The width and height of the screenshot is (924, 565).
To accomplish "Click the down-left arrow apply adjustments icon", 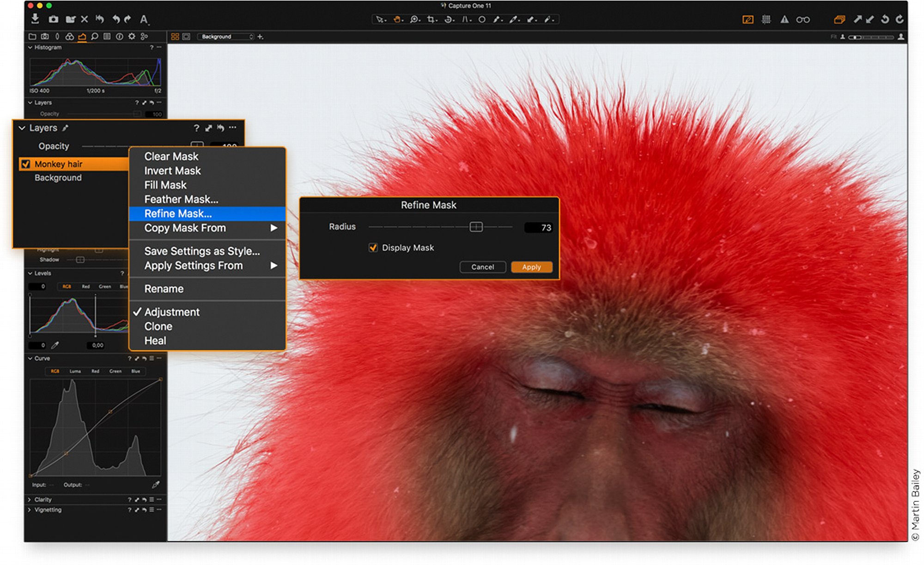I will click(870, 19).
